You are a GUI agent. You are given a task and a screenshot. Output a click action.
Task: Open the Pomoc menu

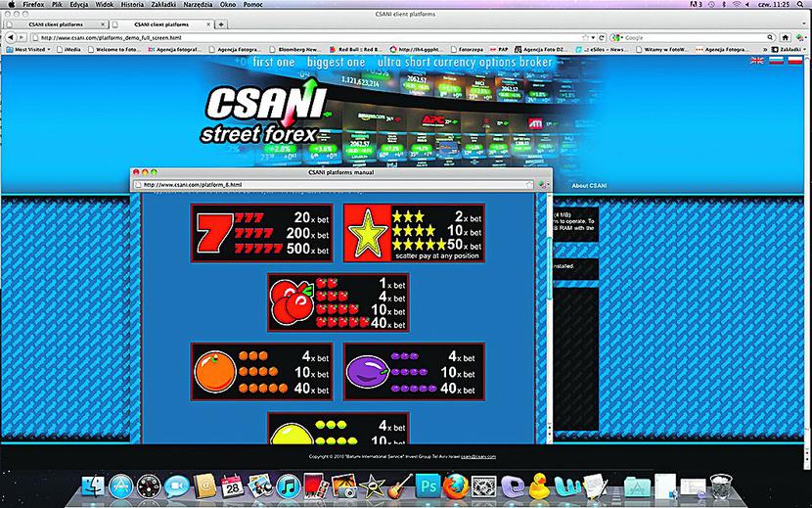coord(252,4)
